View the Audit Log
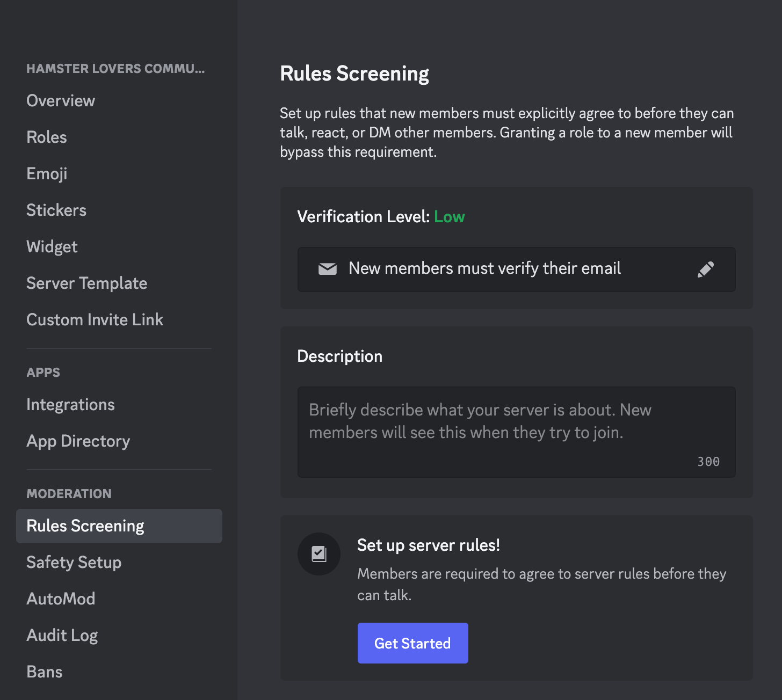Viewport: 782px width, 700px height. [x=62, y=636]
